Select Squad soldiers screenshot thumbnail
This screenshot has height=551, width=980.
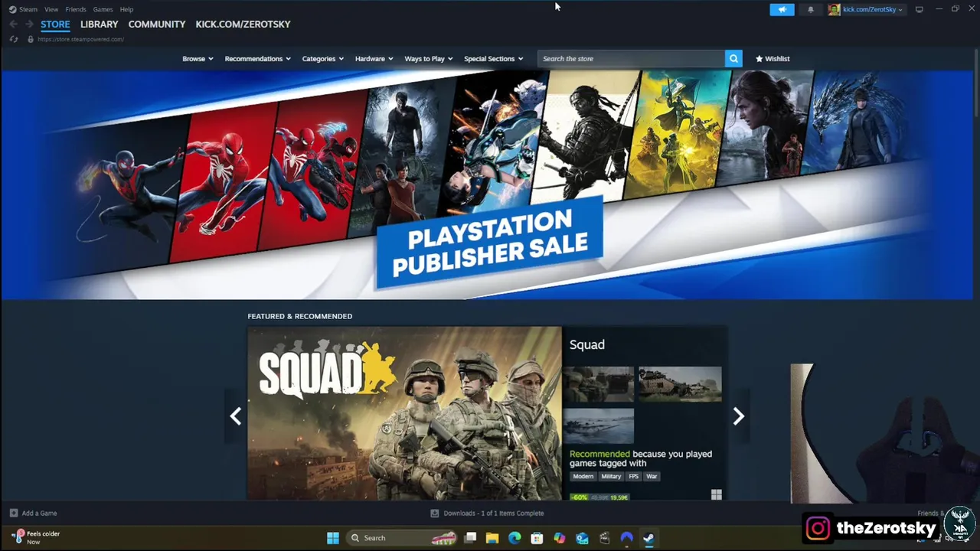pos(598,383)
